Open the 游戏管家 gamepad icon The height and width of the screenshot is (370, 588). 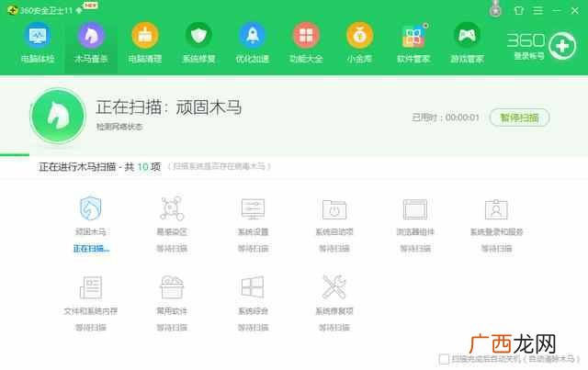point(467,35)
